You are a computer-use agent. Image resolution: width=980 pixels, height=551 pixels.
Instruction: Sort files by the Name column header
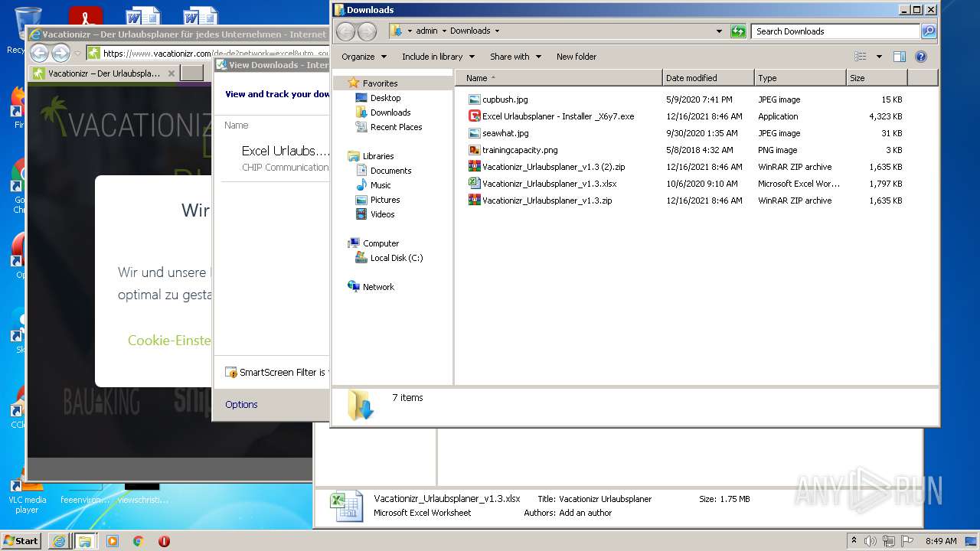click(x=559, y=78)
